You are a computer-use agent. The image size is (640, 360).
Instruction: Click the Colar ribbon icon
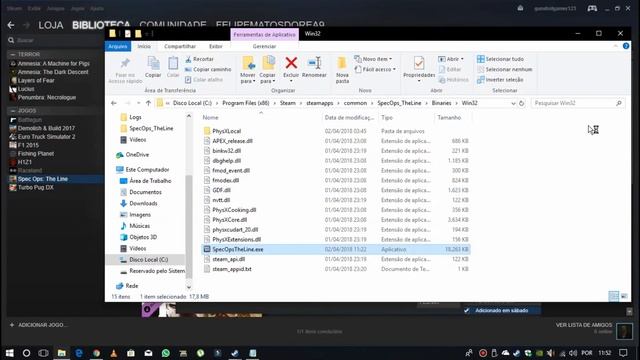point(173,67)
